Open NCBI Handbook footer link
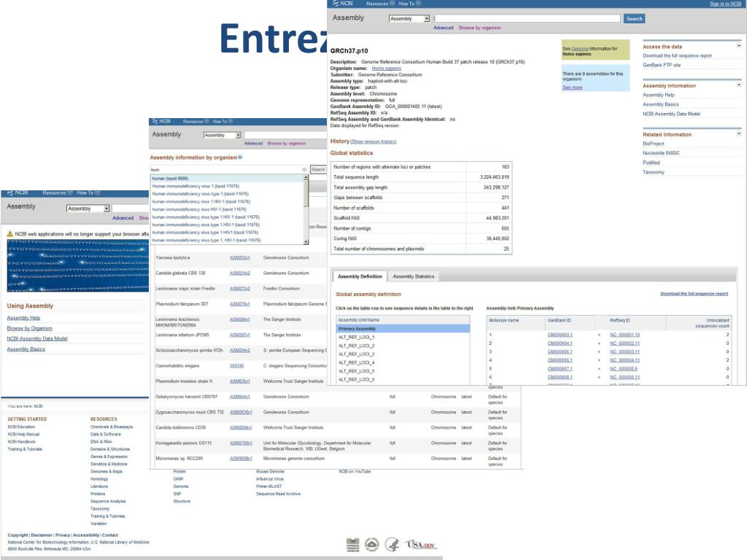 pos(21,442)
